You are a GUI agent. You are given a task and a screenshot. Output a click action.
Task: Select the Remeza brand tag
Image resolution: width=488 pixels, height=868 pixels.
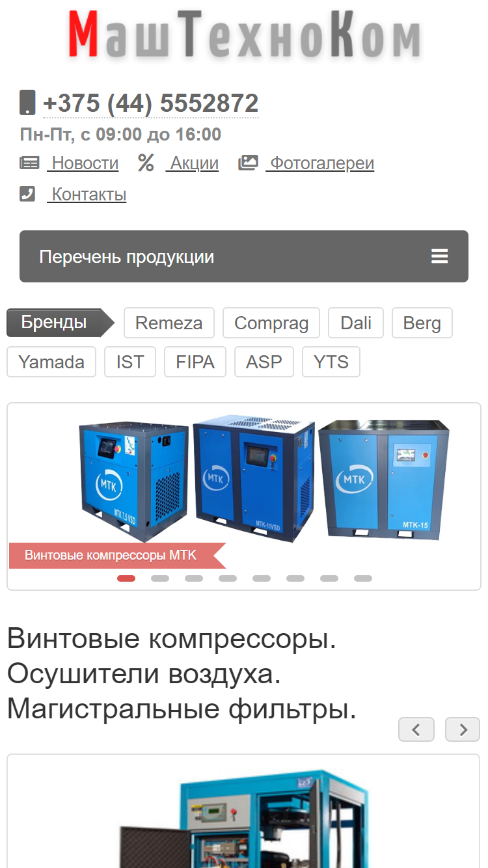pos(169,323)
